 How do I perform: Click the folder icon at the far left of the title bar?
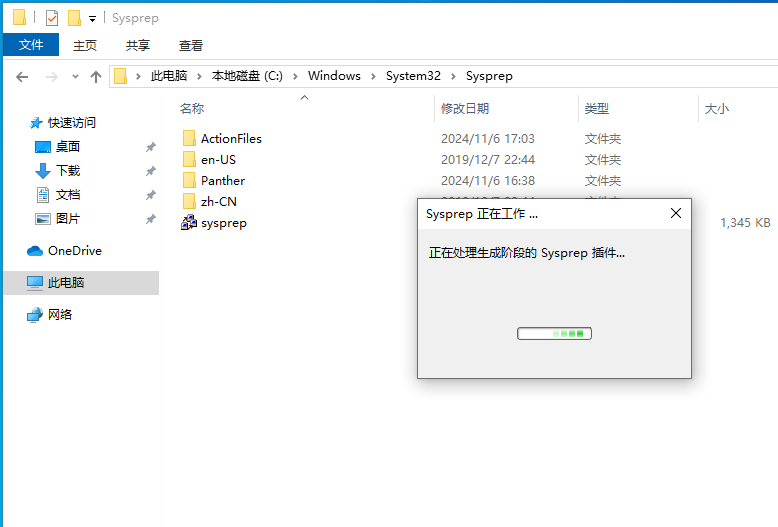pos(19,18)
